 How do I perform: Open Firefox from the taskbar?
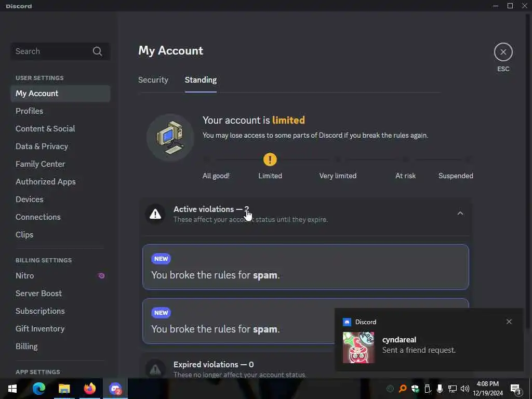[89, 389]
